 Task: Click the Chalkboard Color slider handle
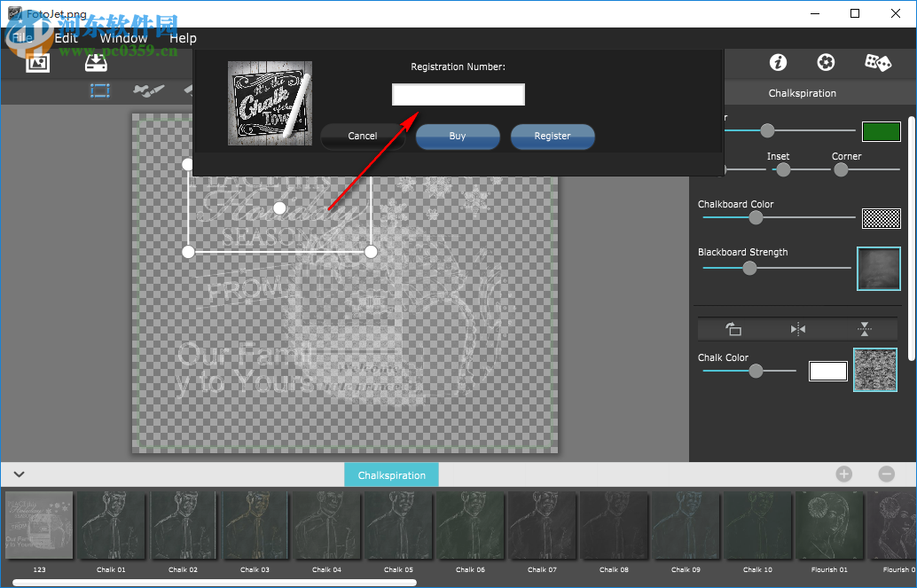click(x=756, y=217)
